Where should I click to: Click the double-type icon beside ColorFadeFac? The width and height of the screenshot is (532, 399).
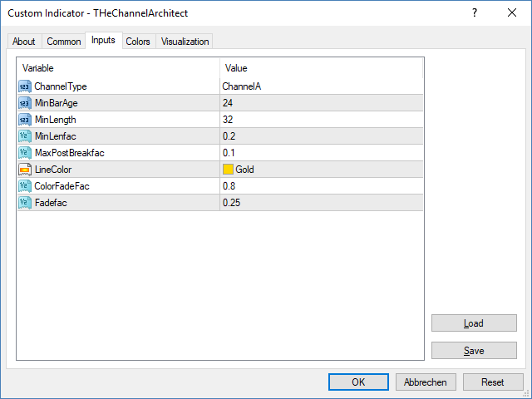pyautogui.click(x=25, y=186)
